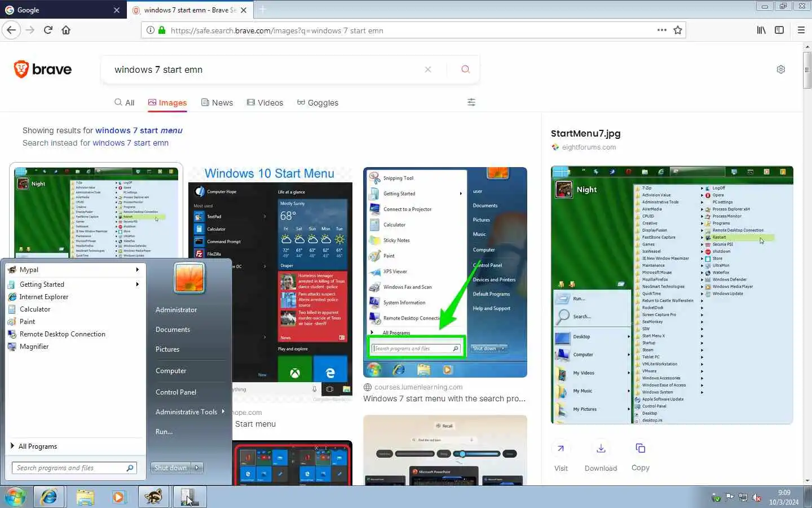812x508 pixels.
Task: Open the Windows 10 Start Menu thumbnail
Action: tap(270, 284)
